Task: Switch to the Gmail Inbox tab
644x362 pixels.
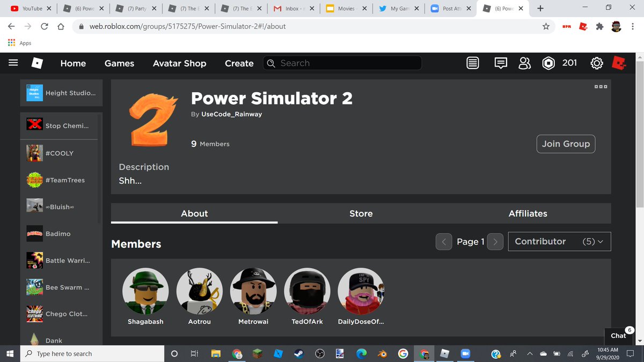Action: (293, 9)
